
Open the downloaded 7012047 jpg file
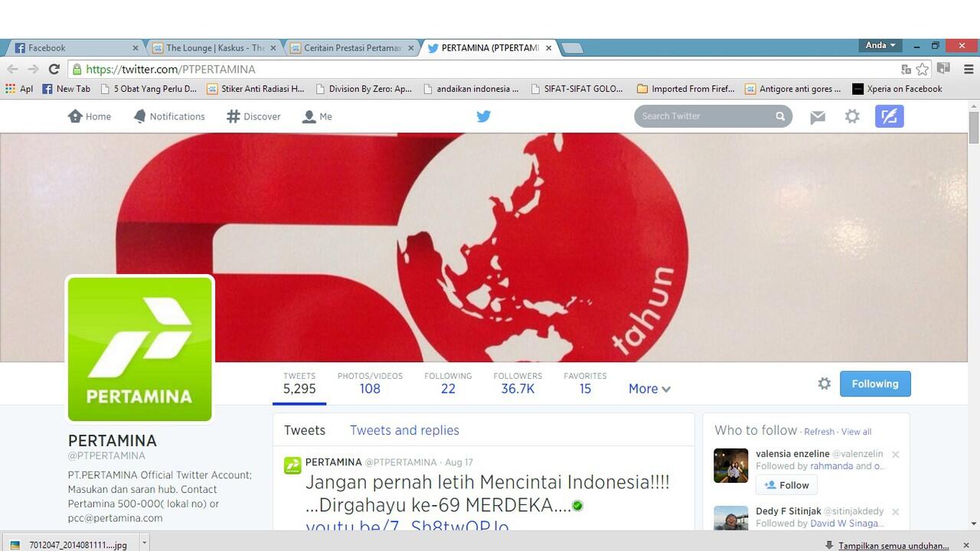tap(71, 545)
